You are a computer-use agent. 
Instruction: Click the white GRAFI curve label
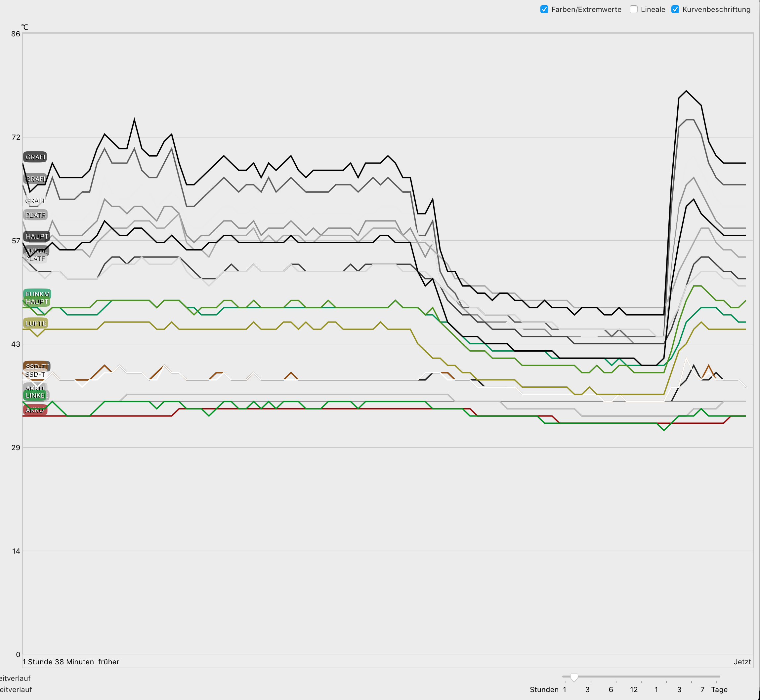click(35, 201)
